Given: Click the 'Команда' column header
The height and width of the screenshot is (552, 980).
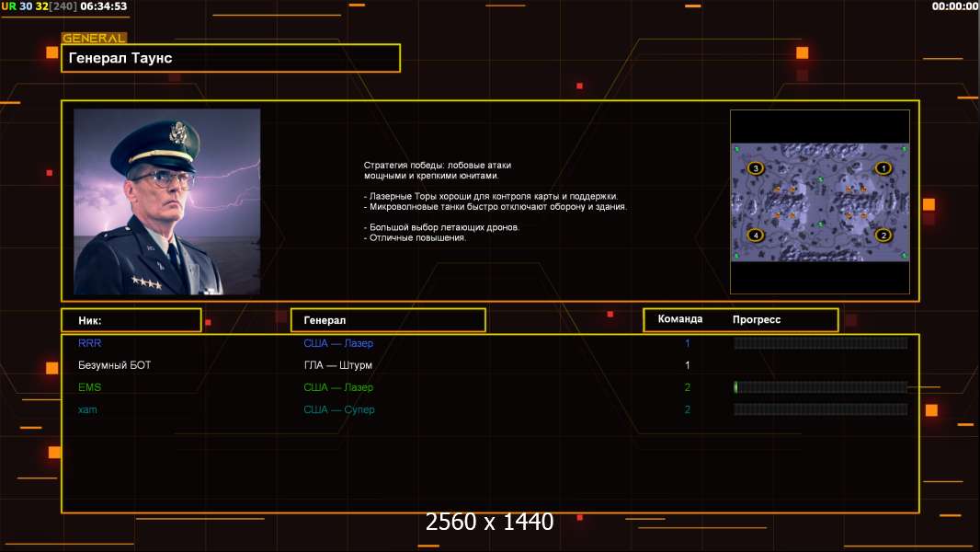Looking at the screenshot, I should [680, 319].
